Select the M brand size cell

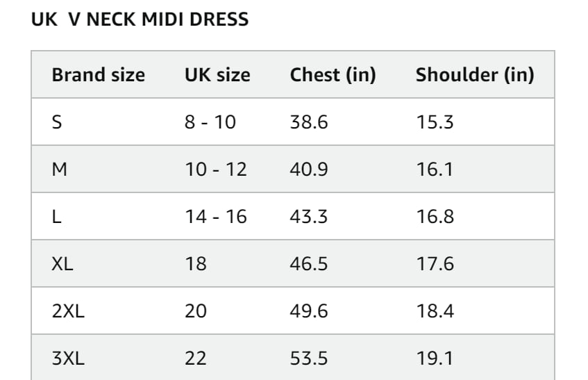click(60, 170)
